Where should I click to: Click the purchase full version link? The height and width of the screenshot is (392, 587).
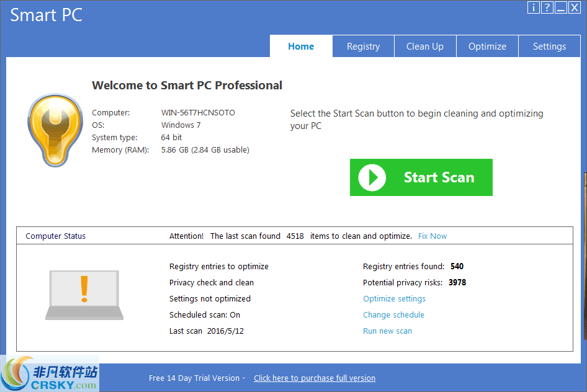(x=315, y=378)
